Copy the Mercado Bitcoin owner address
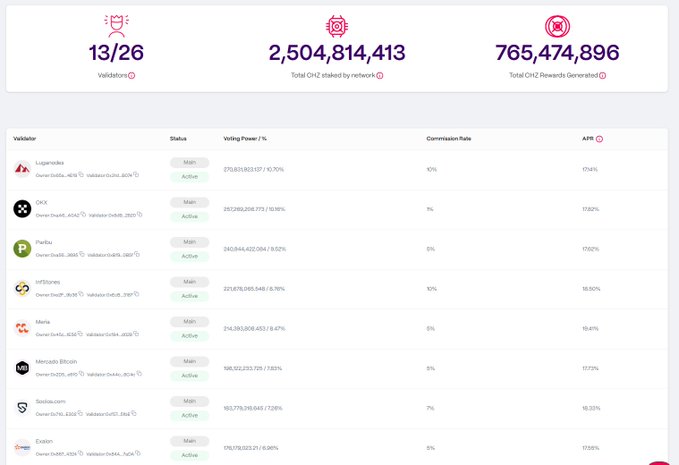This screenshot has height=465, width=679. [82, 374]
